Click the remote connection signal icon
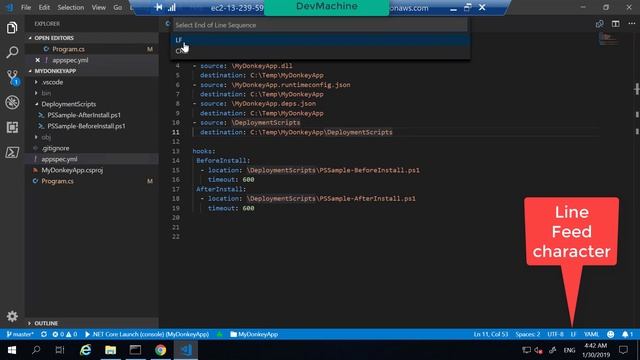The image size is (640, 360). pyautogui.click(x=172, y=7)
